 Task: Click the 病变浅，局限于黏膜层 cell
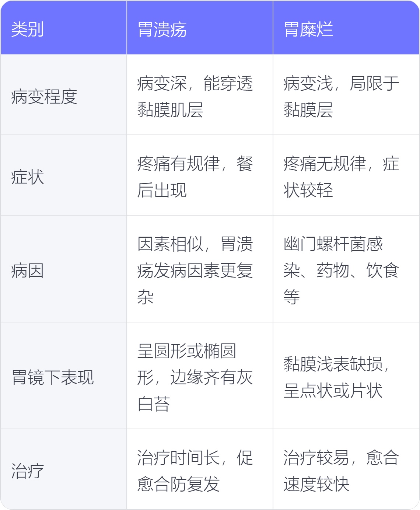point(341,97)
